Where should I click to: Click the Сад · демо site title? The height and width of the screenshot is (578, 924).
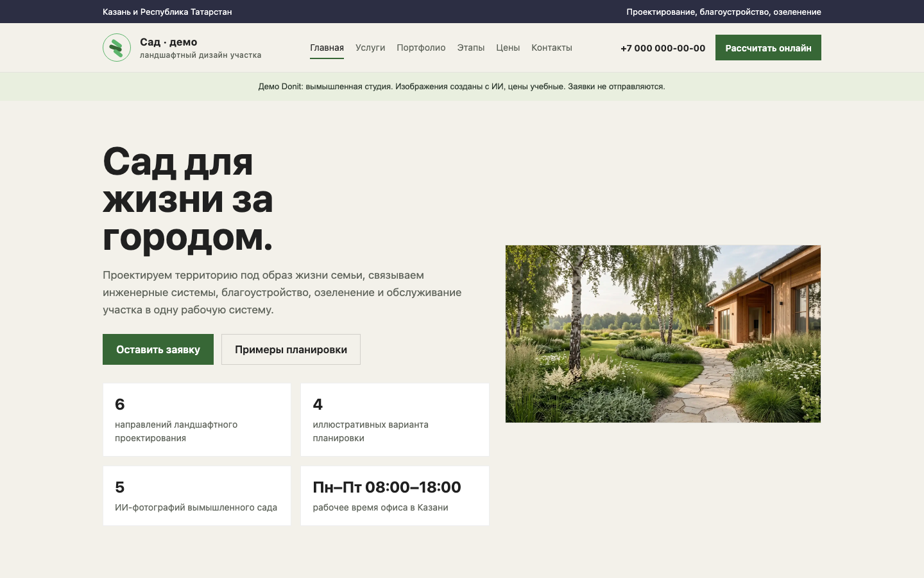pyautogui.click(x=169, y=42)
